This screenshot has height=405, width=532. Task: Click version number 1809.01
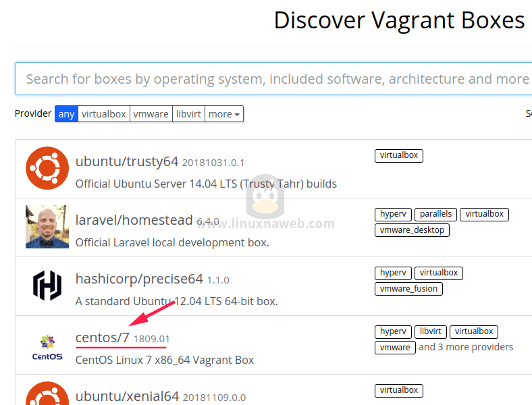(151, 339)
